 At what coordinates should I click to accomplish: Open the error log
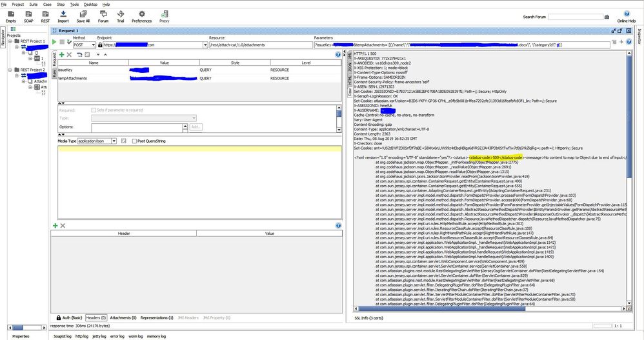point(117,336)
